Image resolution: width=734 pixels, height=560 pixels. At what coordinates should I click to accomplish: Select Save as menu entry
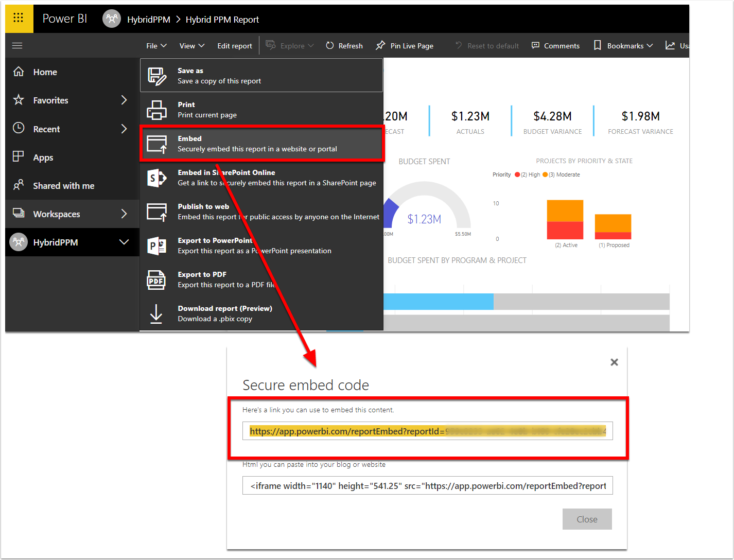[261, 75]
